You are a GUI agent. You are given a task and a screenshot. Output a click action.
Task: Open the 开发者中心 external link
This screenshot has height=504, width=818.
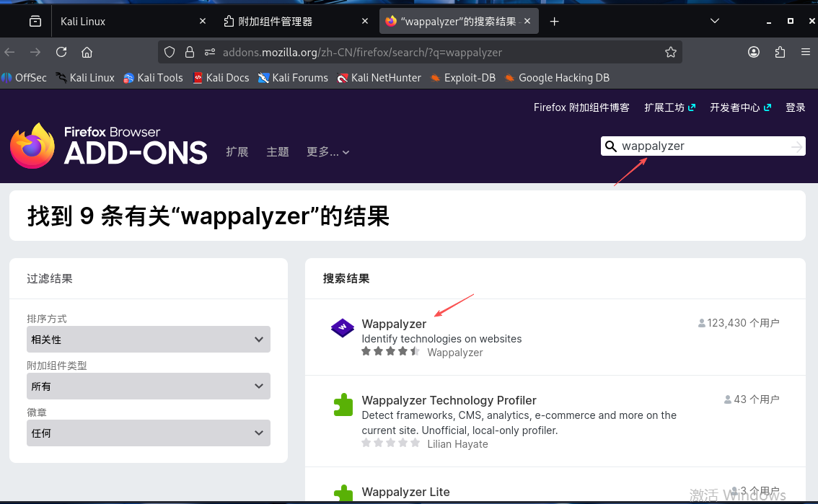[x=740, y=107]
